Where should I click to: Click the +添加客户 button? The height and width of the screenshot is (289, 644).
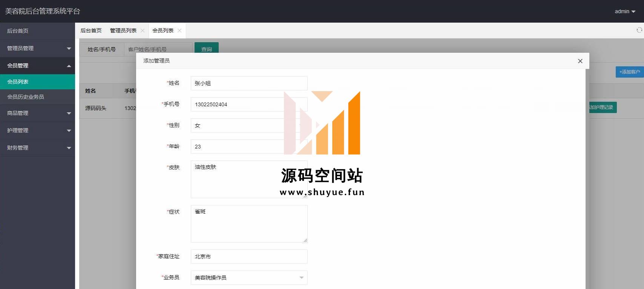click(629, 72)
